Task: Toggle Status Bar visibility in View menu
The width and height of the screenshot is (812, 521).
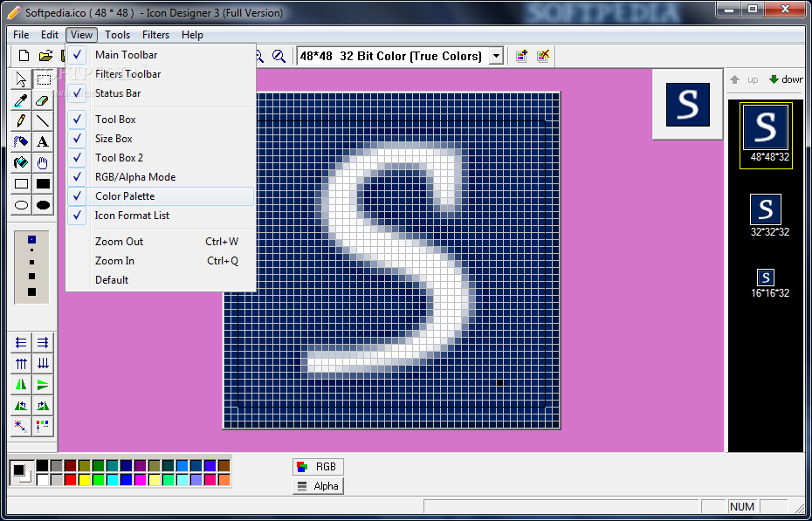Action: point(161,93)
